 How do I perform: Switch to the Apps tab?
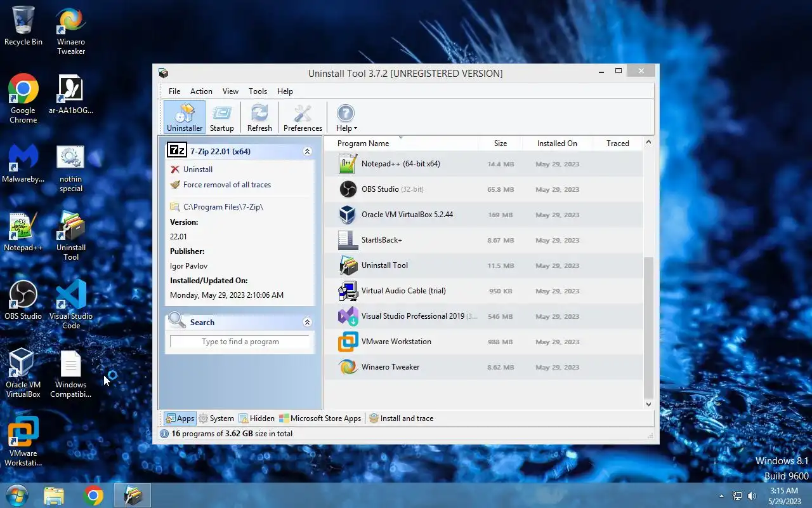click(x=180, y=418)
